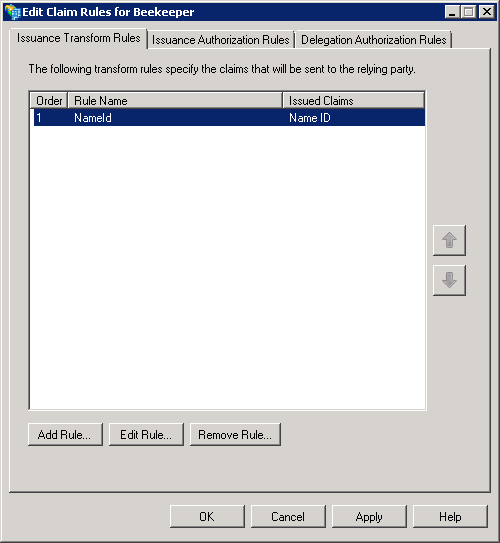Click the AD FS window title icon
The width and height of the screenshot is (500, 543).
tap(13, 12)
